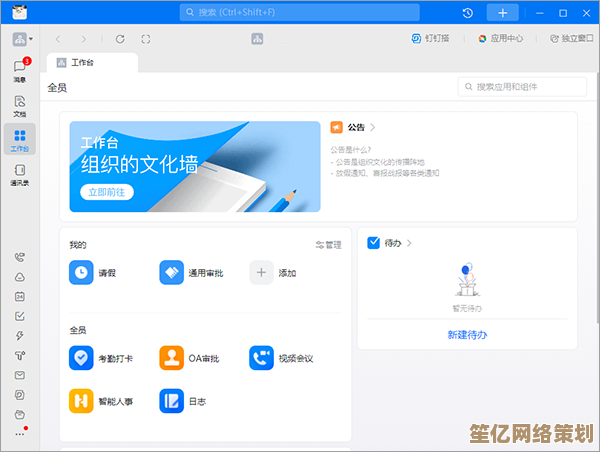Image resolution: width=600 pixels, height=452 pixels.
Task: Click the 新建待办 link
Action: [467, 335]
